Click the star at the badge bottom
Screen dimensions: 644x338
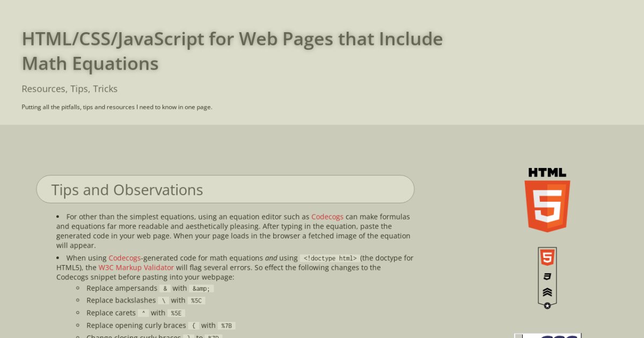pos(547,306)
